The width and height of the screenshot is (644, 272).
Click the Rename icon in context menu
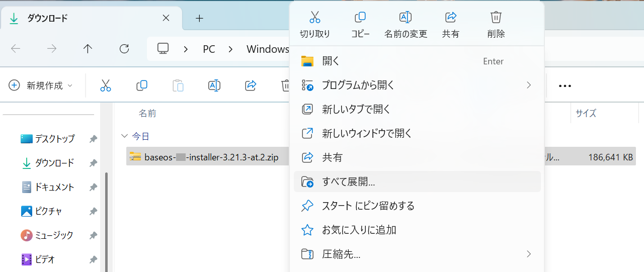coord(406,18)
